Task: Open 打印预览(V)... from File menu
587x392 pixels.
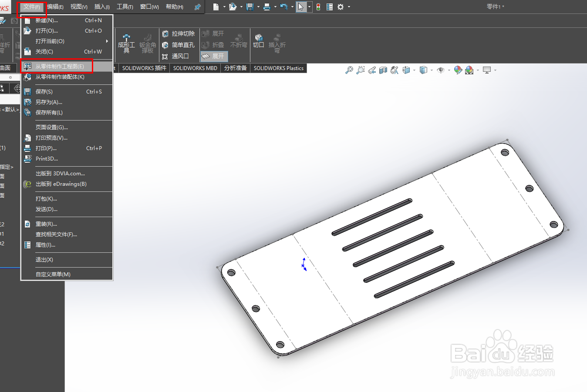Action: coord(67,138)
